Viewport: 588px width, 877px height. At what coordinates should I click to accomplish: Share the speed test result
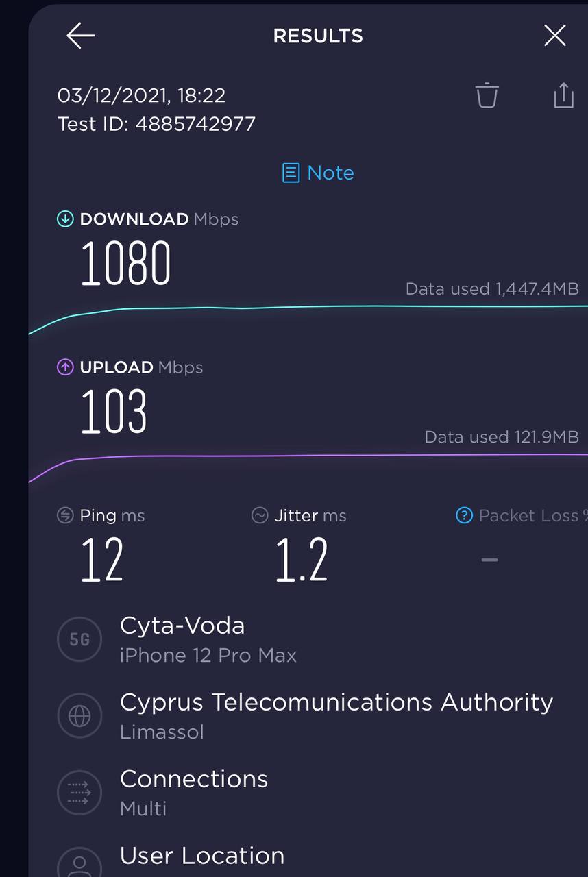(563, 95)
